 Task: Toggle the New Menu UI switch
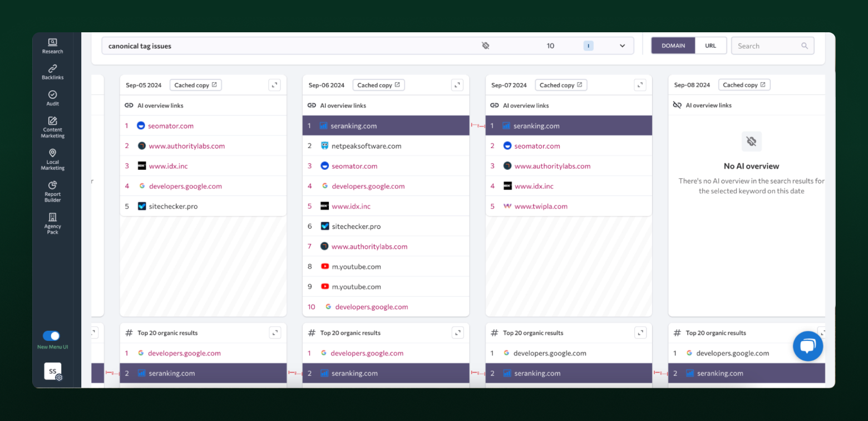point(51,336)
